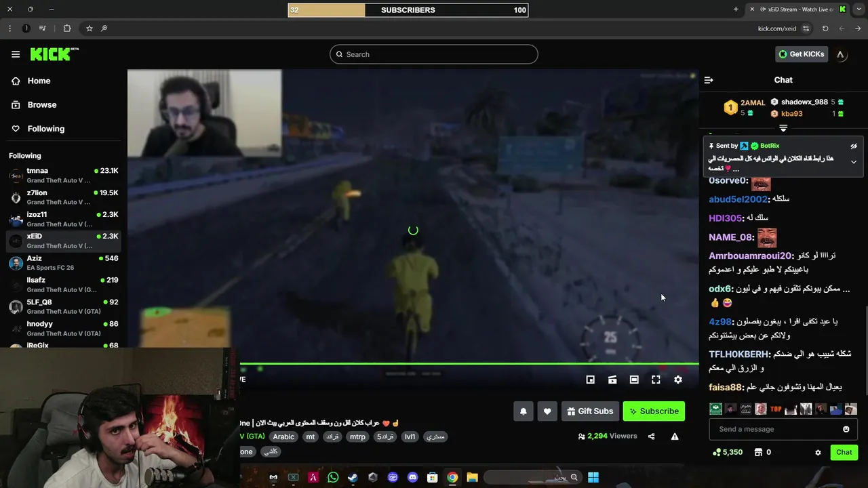Open the chat shop icon
Screen dimensions: 868x488
click(758, 452)
